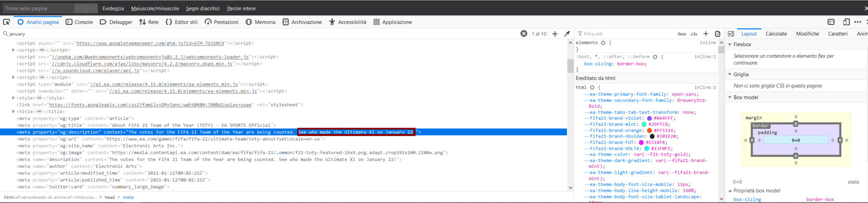Open the toolbox more options menu

858,22
